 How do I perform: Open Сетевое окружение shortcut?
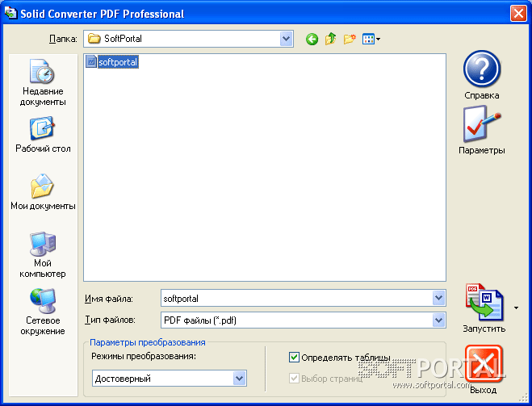[43, 312]
